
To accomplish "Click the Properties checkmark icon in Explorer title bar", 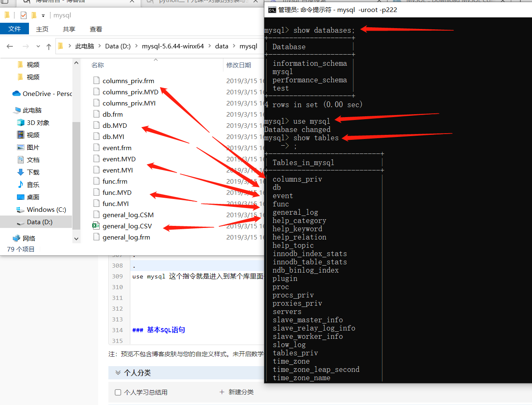I will [24, 15].
